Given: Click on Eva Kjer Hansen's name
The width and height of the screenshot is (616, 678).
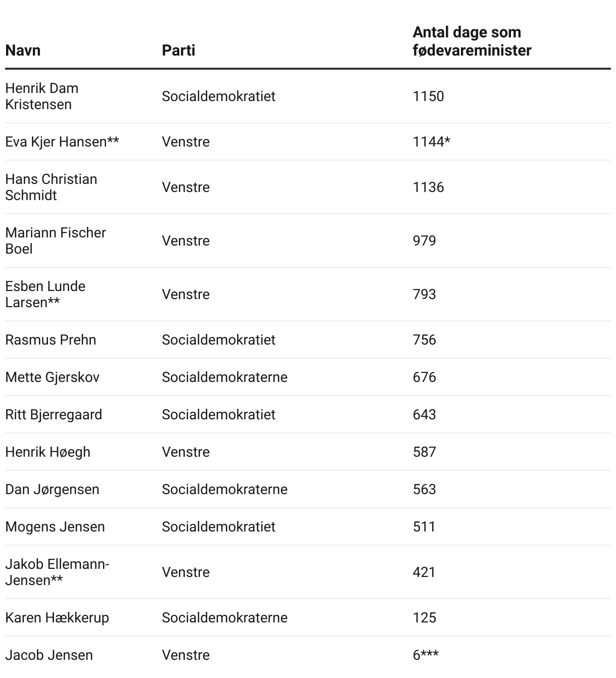Looking at the screenshot, I should point(62,141).
